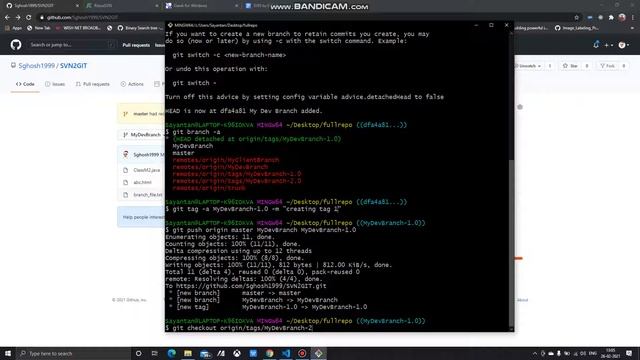The image size is (640, 360).
Task: Open Microsoft Edge from the taskbar
Action: pyautogui.click(x=171, y=353)
